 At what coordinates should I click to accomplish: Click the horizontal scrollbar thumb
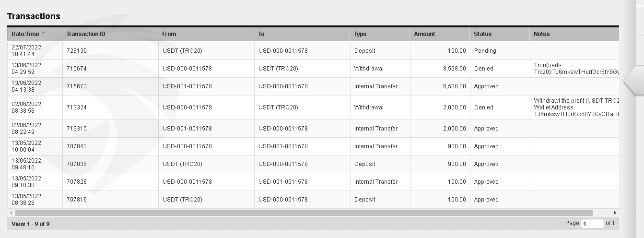tap(304, 213)
